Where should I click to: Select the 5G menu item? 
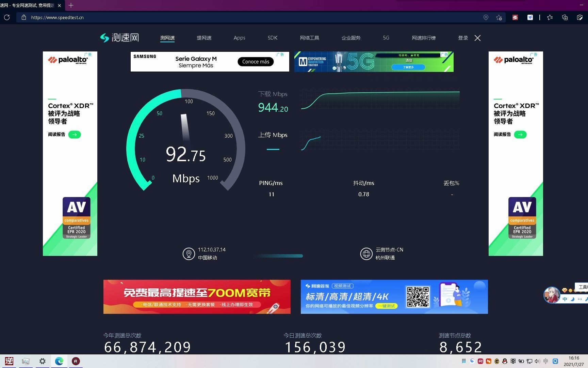click(386, 38)
